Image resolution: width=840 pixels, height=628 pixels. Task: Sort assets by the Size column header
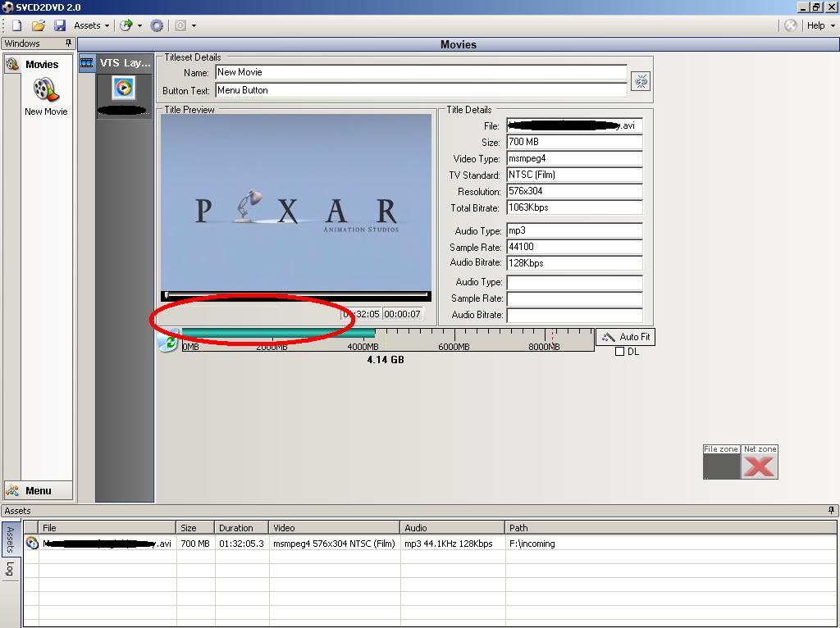point(195,528)
